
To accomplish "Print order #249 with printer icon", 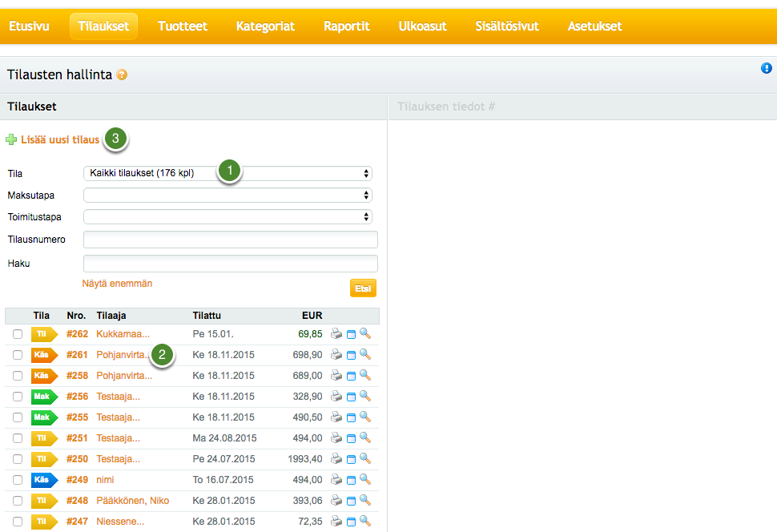I will [336, 479].
